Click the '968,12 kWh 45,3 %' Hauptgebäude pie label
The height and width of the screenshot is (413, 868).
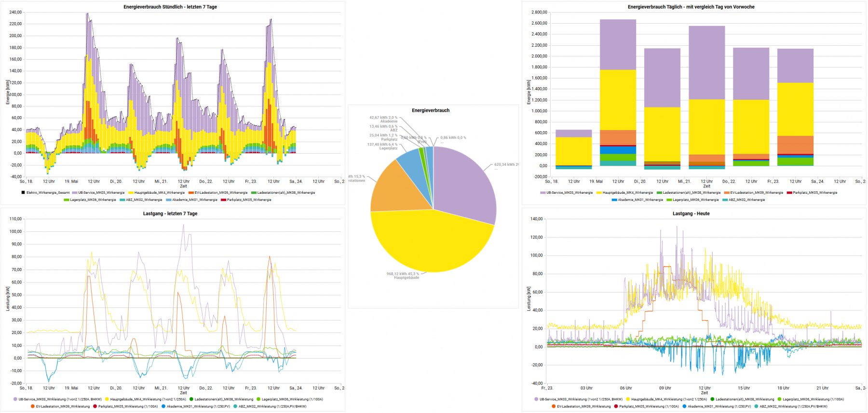(402, 274)
